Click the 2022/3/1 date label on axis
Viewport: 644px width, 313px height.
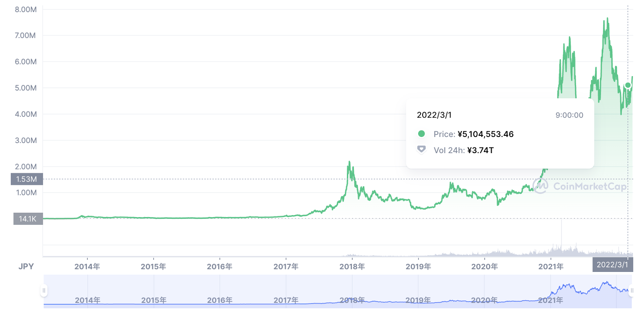[x=613, y=265]
